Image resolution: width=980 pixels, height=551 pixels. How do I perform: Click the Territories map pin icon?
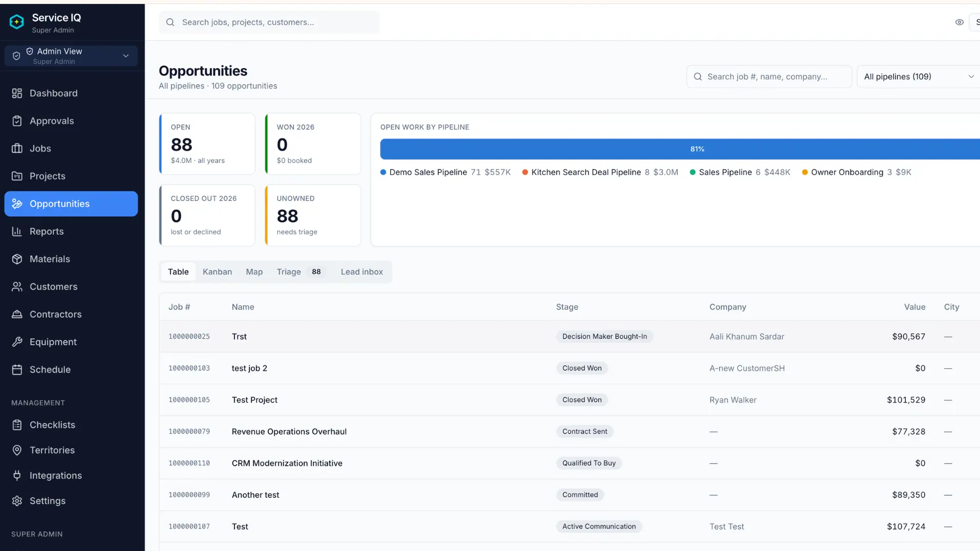(17, 450)
